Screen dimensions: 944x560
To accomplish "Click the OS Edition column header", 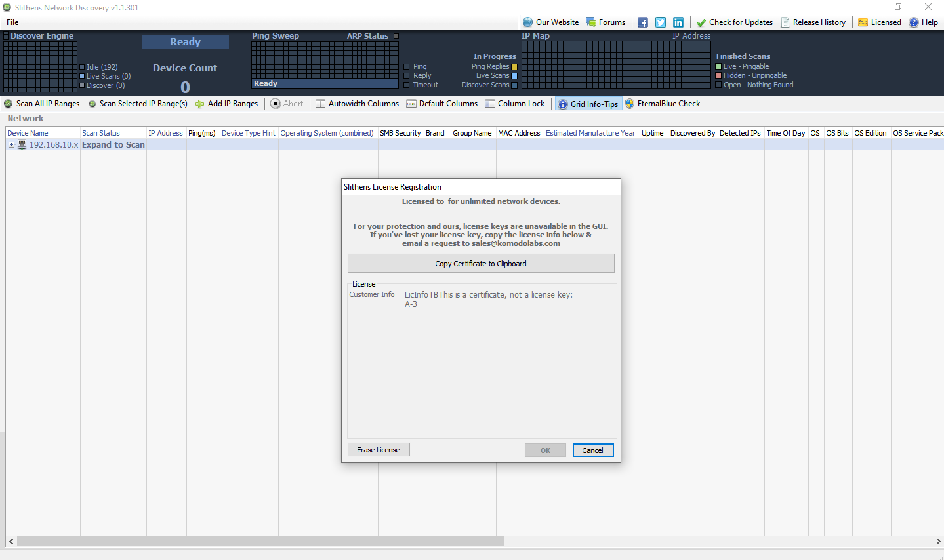I will [871, 133].
